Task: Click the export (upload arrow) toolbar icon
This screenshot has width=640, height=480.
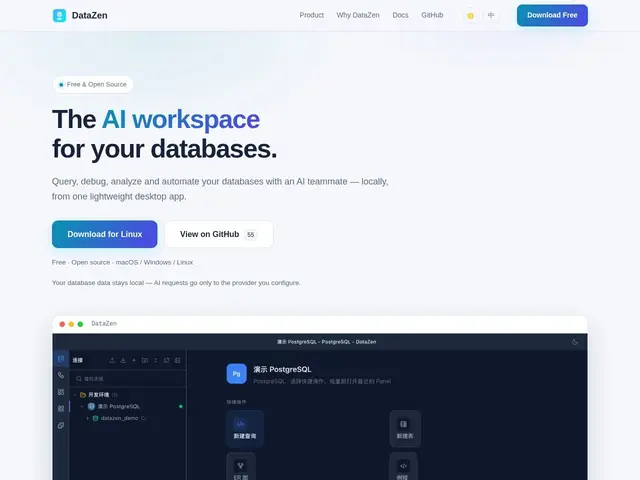Action: click(x=112, y=360)
